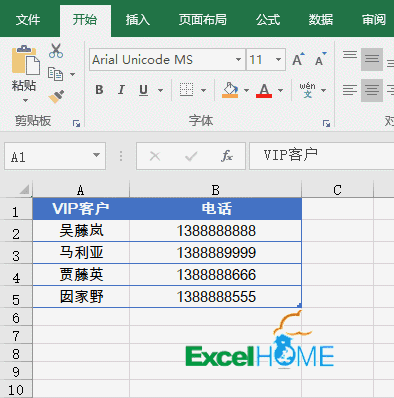Image resolution: width=394 pixels, height=398 pixels.
Task: Switch to the 页面布局 tab
Action: click(203, 20)
